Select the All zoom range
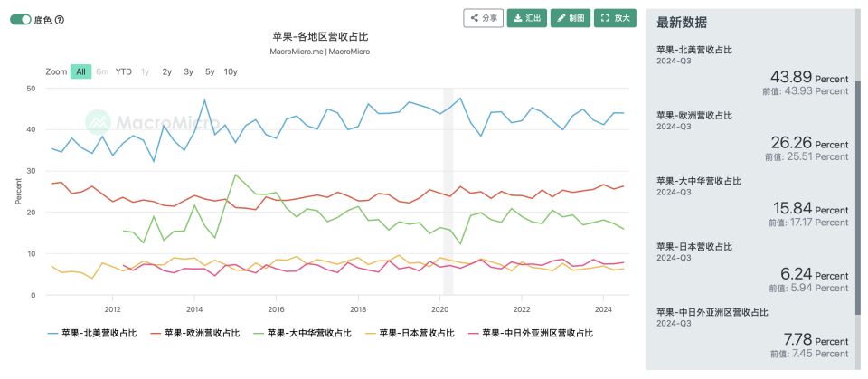Image resolution: width=868 pixels, height=379 pixels. click(x=80, y=71)
